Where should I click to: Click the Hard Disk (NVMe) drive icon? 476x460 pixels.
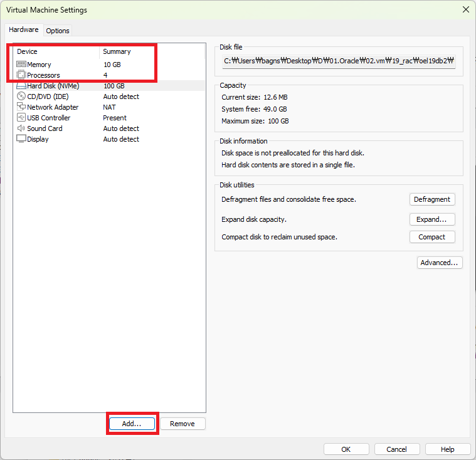[x=21, y=86]
